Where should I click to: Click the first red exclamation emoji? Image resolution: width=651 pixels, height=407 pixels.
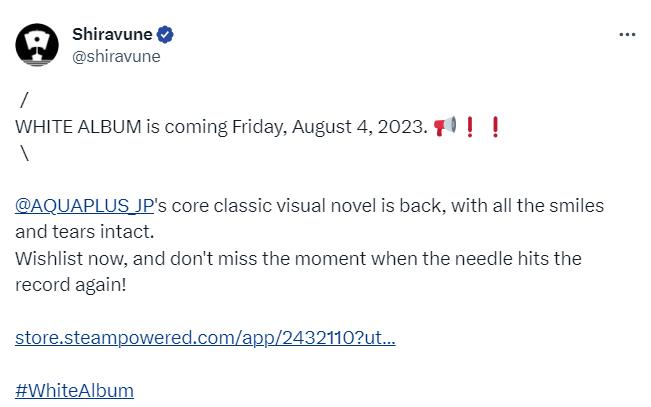pos(470,127)
